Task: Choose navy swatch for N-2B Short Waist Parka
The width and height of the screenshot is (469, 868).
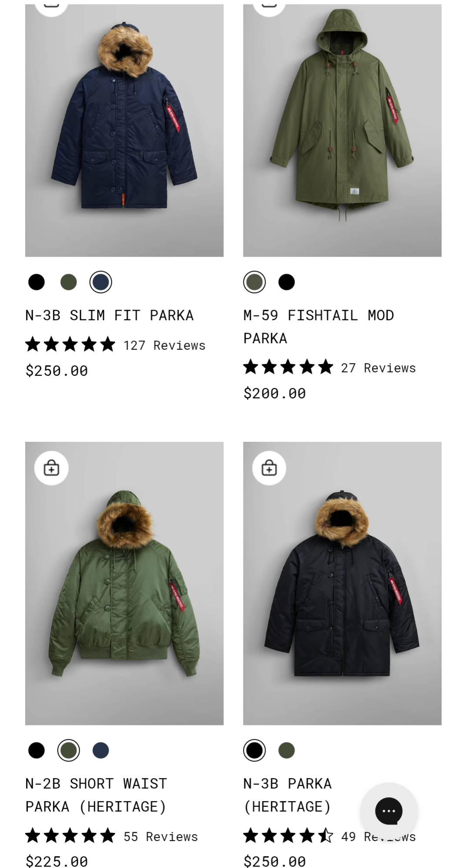Action: (x=101, y=750)
